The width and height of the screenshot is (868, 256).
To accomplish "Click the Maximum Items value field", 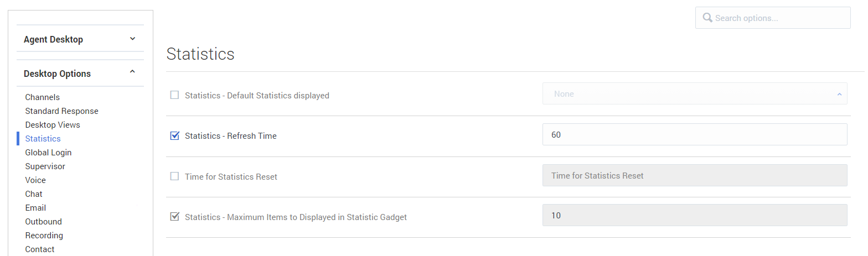I will click(x=695, y=215).
